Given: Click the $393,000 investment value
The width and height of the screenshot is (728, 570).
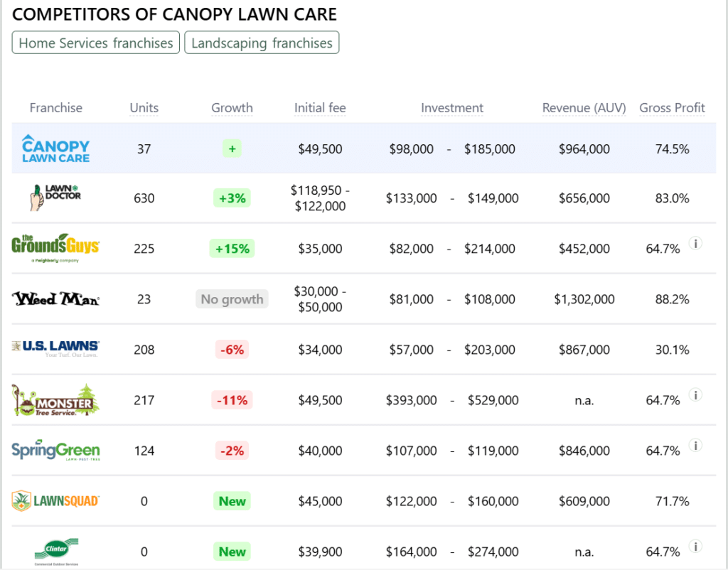Looking at the screenshot, I should coord(412,400).
